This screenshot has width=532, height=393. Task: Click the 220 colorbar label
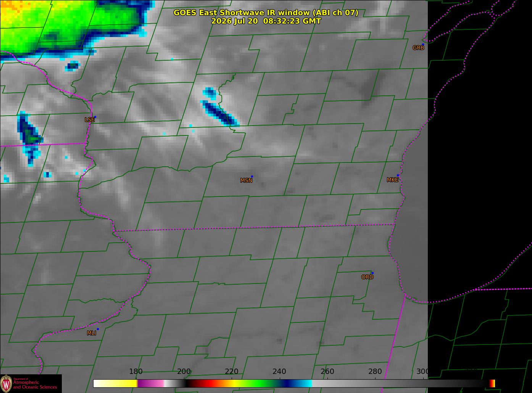point(232,371)
